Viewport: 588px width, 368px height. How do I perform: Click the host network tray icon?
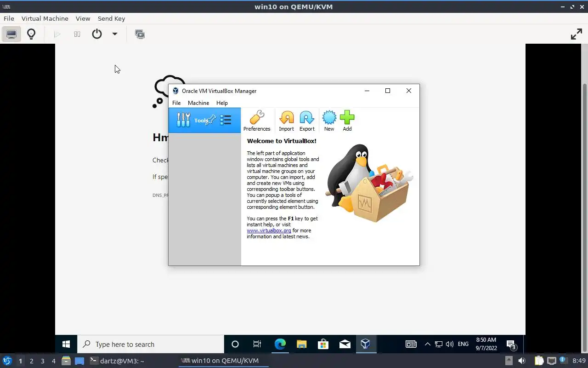tap(551, 361)
